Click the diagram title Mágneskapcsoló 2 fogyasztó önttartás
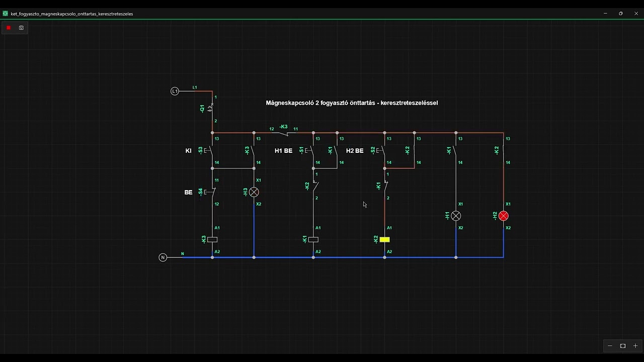This screenshot has height=362, width=644. coord(352,103)
